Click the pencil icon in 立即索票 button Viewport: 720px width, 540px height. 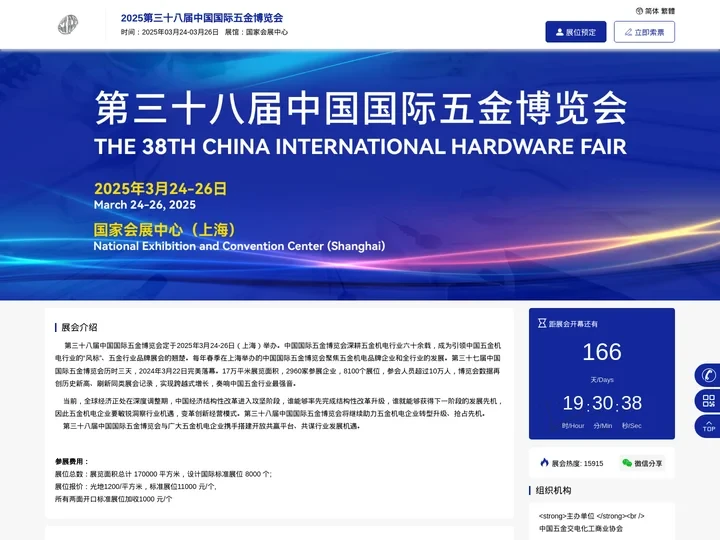point(628,32)
